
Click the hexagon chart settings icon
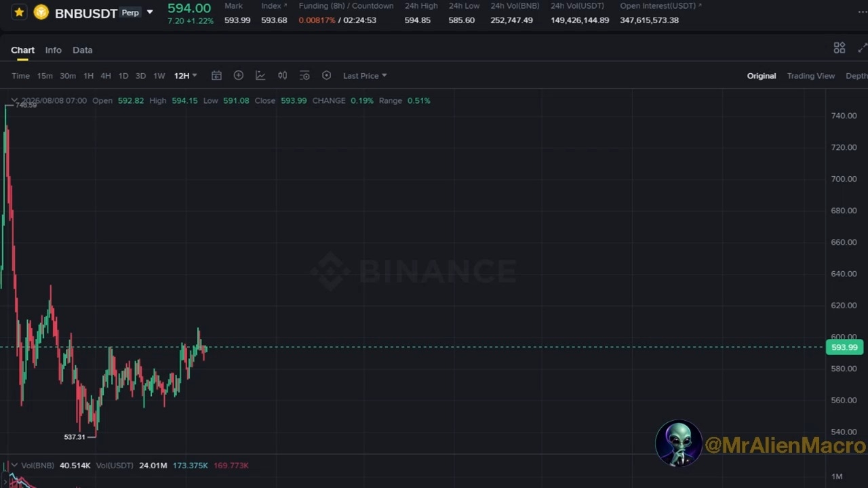click(x=326, y=76)
